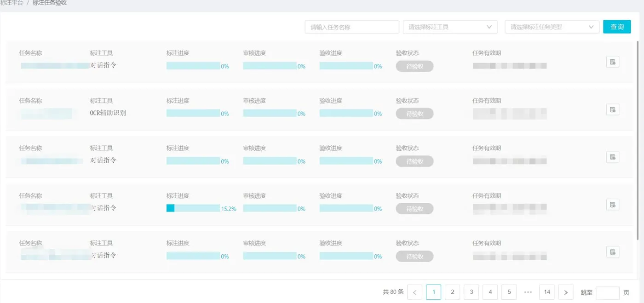Click the 标注平台 breadcrumb link
644x303 pixels.
(x=12, y=3)
